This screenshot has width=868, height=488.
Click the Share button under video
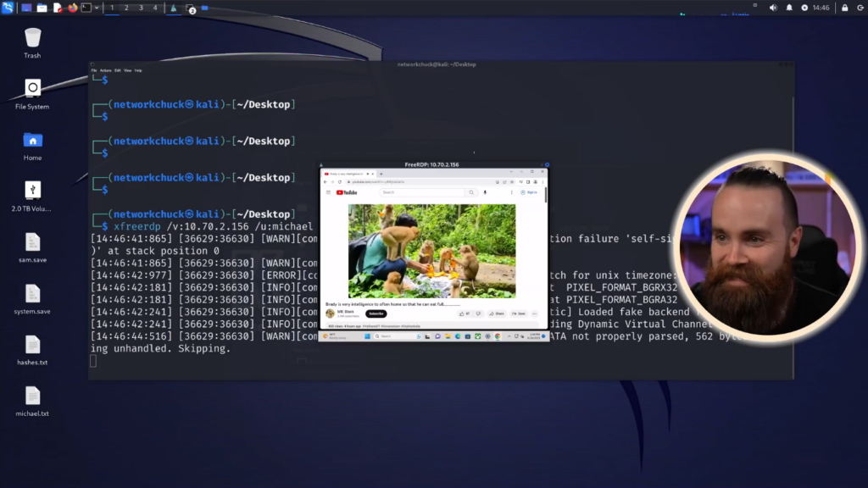pyautogui.click(x=497, y=313)
